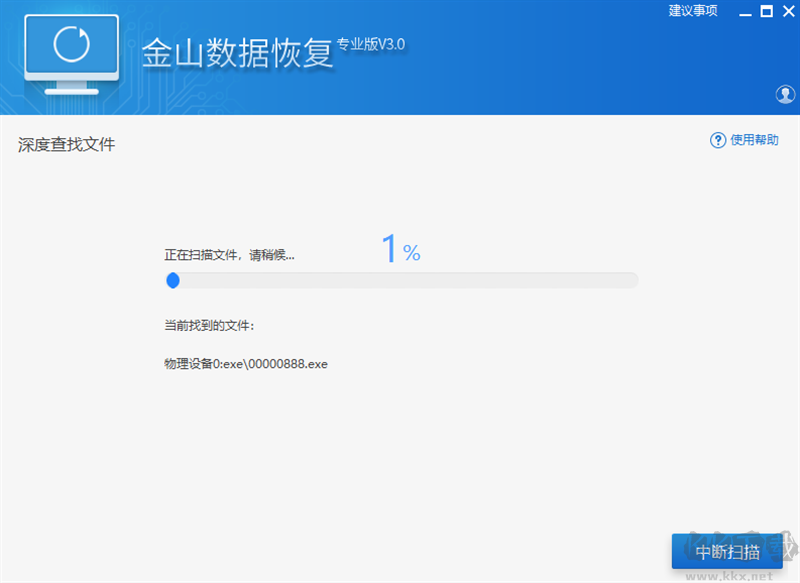
Task: Click the blue progress bar indicator dot
Action: (173, 281)
